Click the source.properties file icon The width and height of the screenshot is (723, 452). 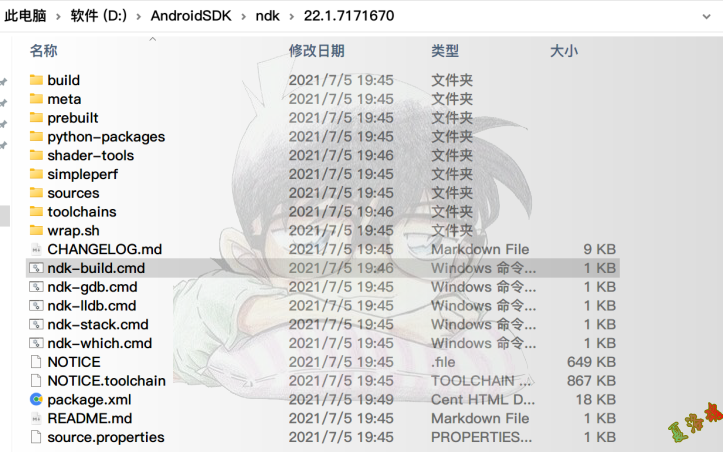tap(36, 437)
